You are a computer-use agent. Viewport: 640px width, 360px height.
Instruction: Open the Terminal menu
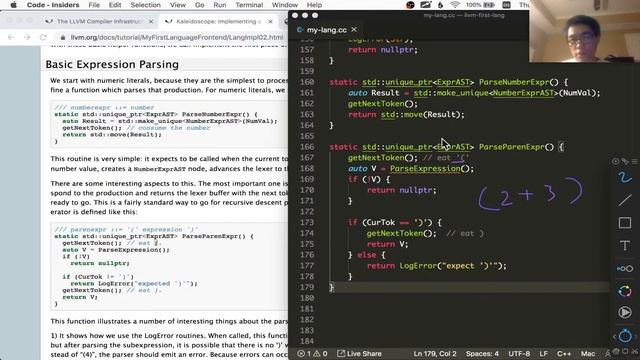pyautogui.click(x=249, y=5)
